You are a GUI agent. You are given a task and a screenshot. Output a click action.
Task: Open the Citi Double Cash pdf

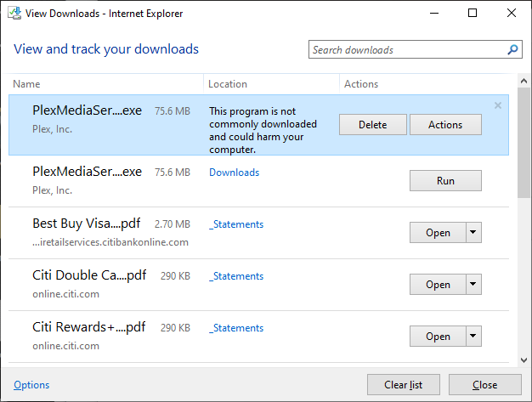click(x=438, y=285)
